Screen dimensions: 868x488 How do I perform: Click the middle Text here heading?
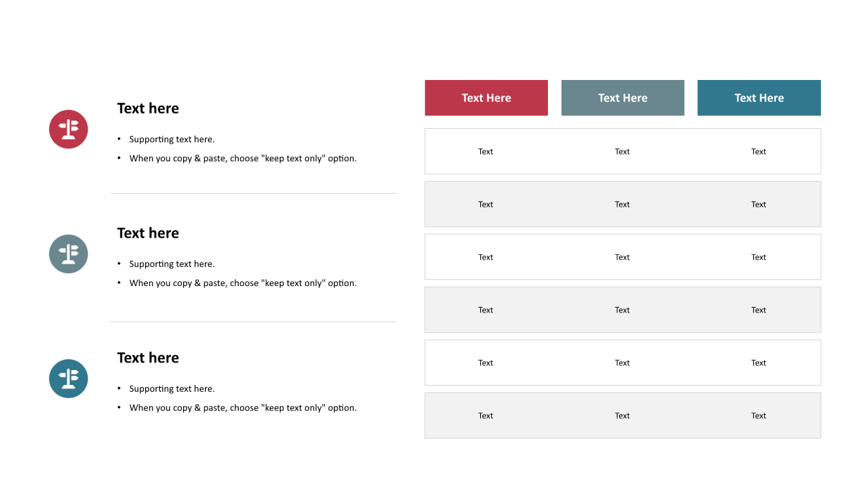[148, 233]
